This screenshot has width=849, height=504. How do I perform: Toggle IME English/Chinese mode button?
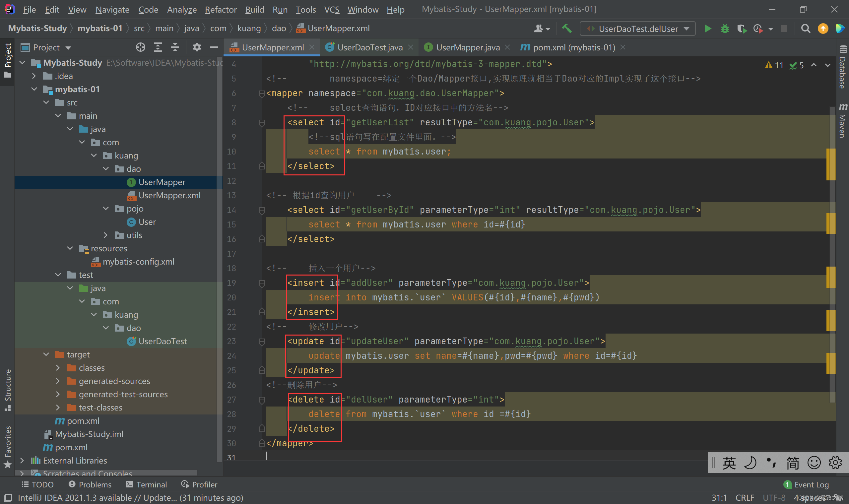tap(729, 463)
